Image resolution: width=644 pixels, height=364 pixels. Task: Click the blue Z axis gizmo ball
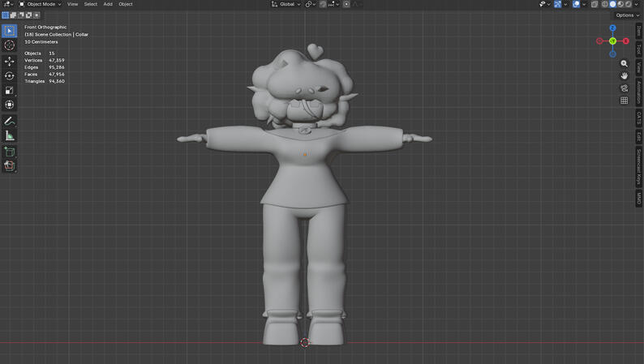point(612,28)
